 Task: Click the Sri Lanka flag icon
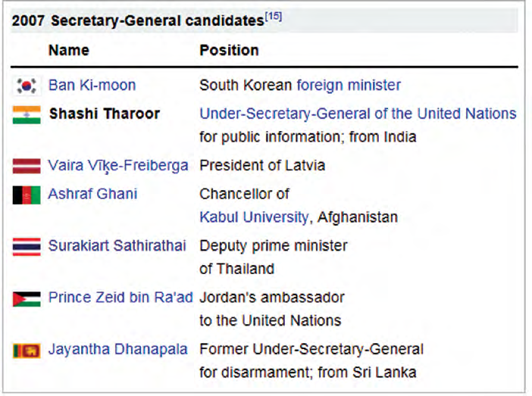pyautogui.click(x=26, y=350)
